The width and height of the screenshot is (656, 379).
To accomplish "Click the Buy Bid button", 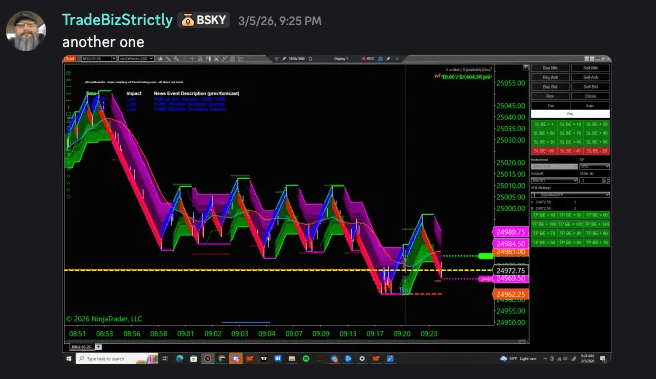I will coord(550,87).
